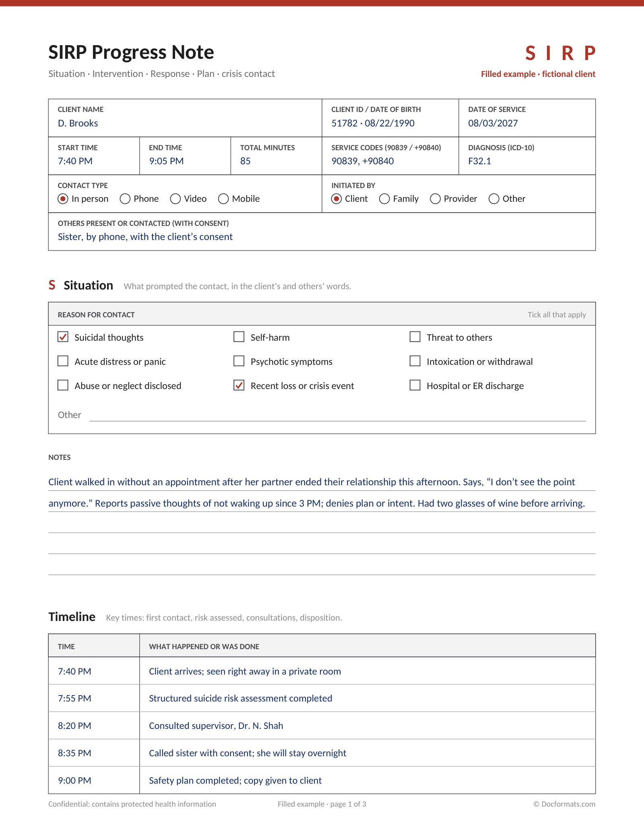This screenshot has width=644, height=834.
Task: Click the end time value 9:05 PM
Action: click(166, 161)
